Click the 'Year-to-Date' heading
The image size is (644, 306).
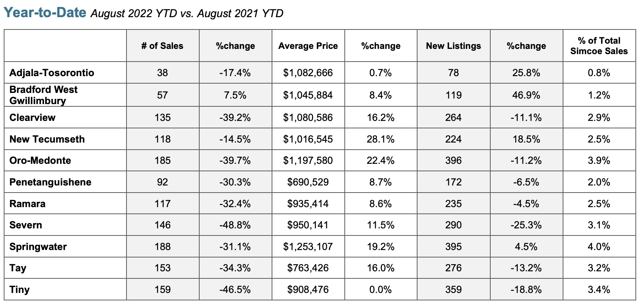(x=45, y=12)
